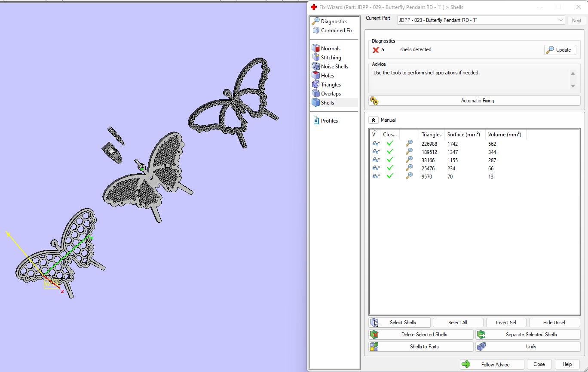Toggle visibility of 25476-triangle shell

pos(376,168)
